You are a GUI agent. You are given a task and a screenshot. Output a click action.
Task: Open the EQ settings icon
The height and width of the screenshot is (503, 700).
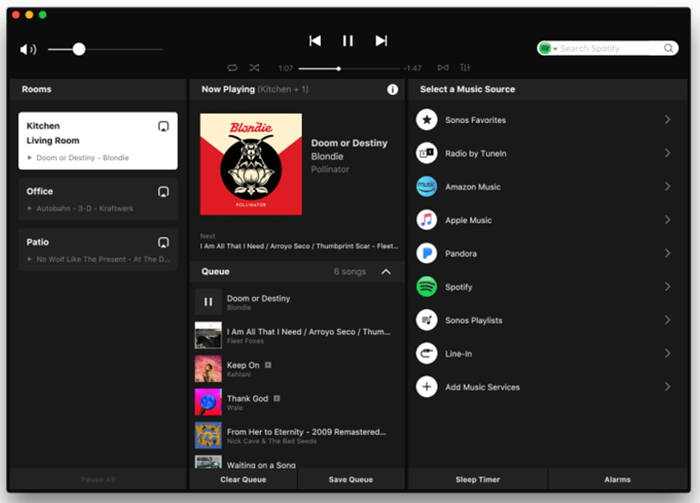pos(465,67)
